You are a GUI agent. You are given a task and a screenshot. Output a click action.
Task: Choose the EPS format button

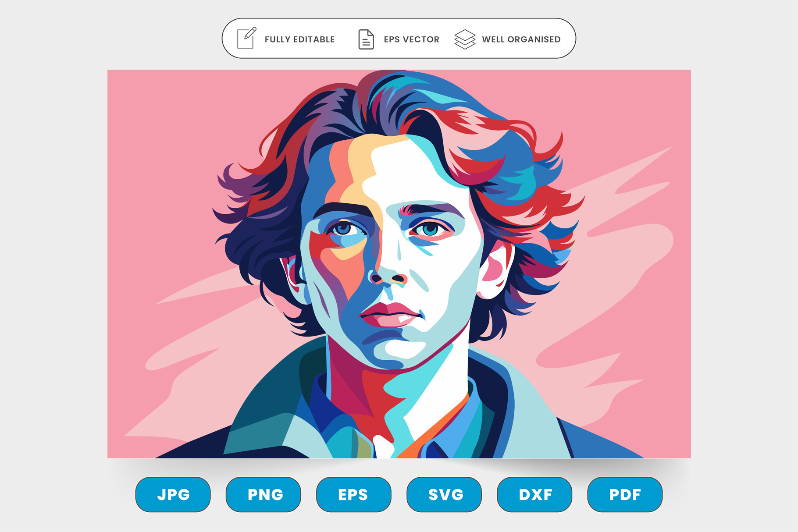click(x=354, y=494)
